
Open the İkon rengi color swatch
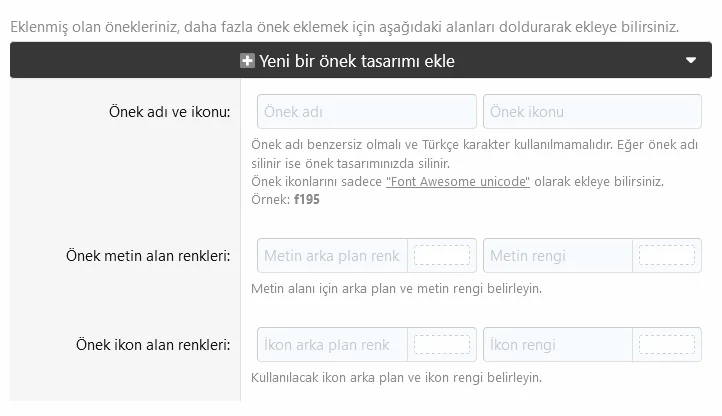[x=667, y=345]
